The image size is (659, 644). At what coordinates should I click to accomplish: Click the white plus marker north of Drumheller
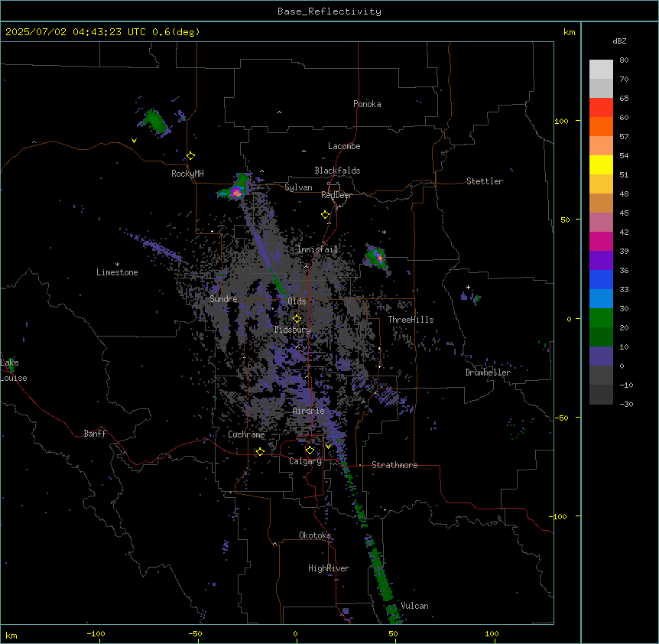(468, 287)
